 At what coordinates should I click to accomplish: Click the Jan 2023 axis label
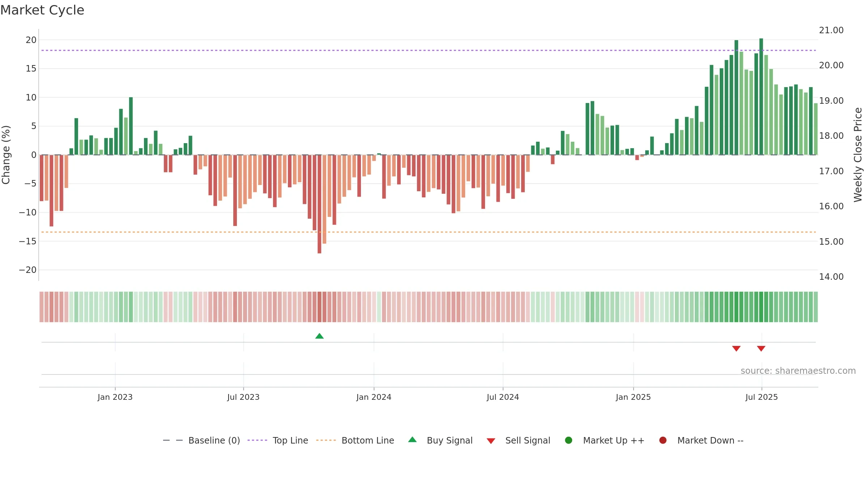pos(115,397)
